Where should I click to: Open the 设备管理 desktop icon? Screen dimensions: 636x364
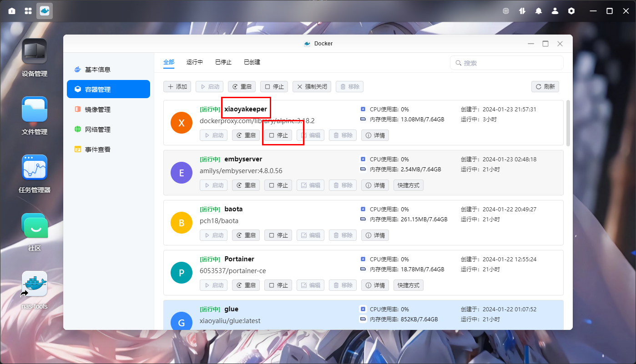point(35,51)
